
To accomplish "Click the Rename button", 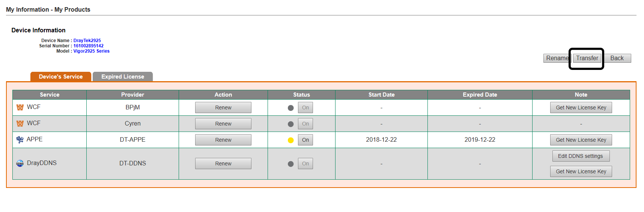I will [557, 58].
